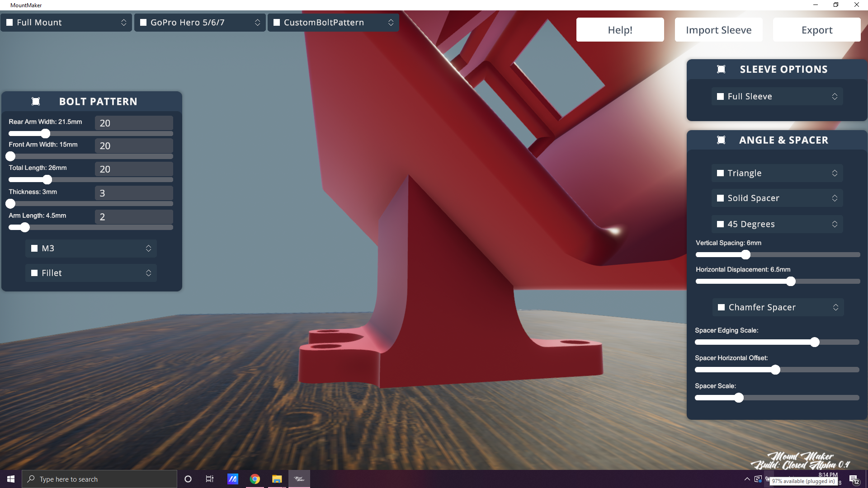This screenshot has height=488, width=868.
Task: Click the Spacer Scale slider handle
Action: pos(739,398)
